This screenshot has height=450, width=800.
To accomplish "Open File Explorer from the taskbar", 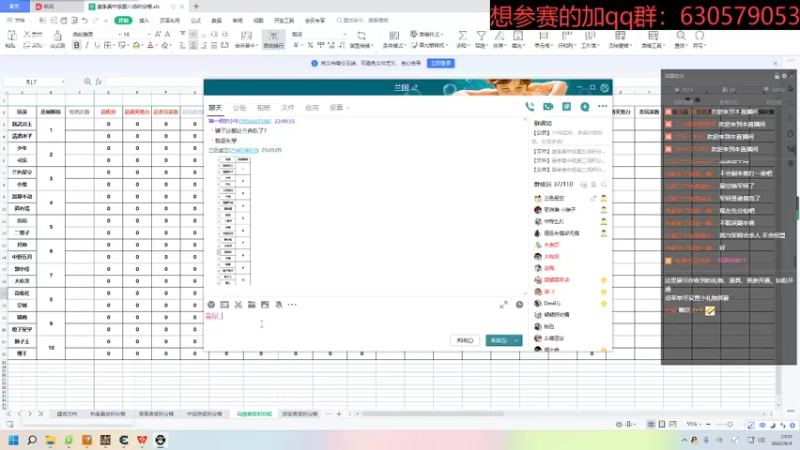I will coord(50,440).
